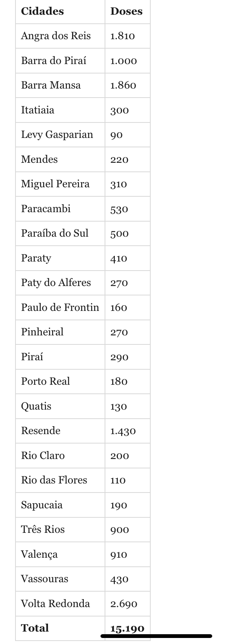233x644 pixels.
Task: Tap the Paraíba do Sul city cell
Action: click(55, 233)
